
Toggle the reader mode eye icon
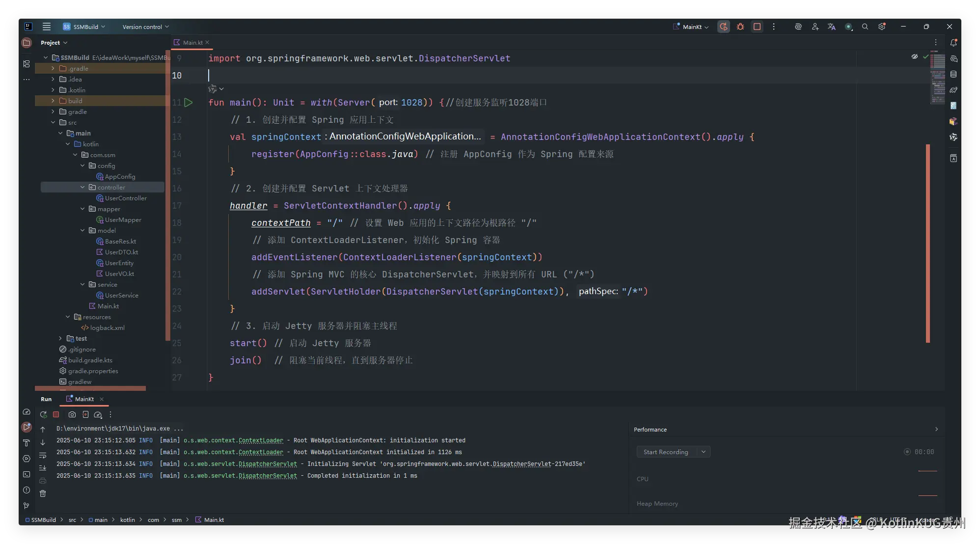pos(915,56)
